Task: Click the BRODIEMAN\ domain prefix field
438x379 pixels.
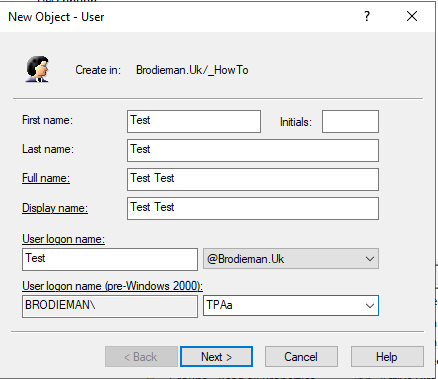Action: click(110, 306)
